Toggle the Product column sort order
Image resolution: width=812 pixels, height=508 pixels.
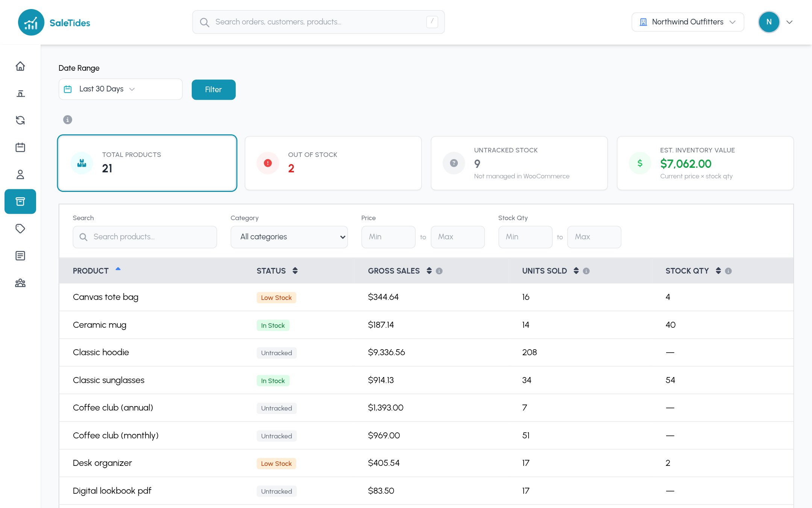(118, 269)
